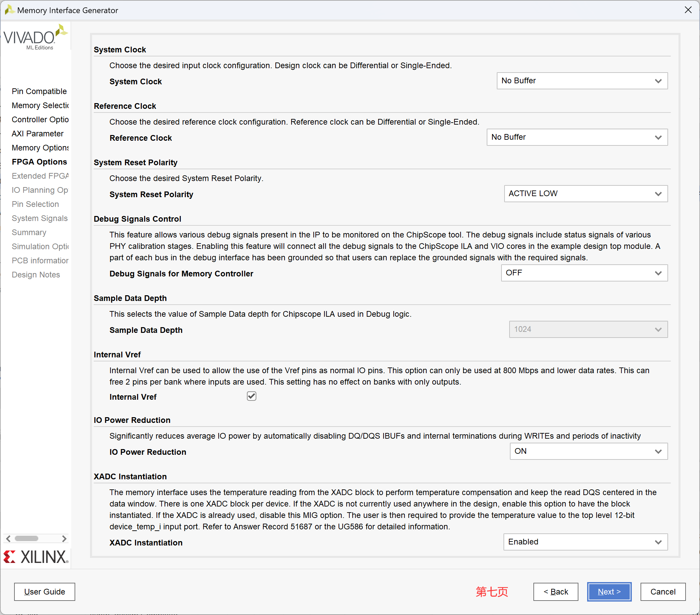Go to the AXI Parameter step
Screen dimensions: 700x615
pyautogui.click(x=37, y=134)
